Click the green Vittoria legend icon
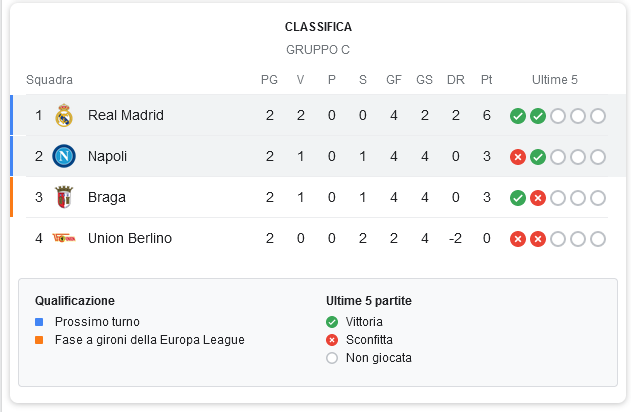This screenshot has height=412, width=631. 332,322
